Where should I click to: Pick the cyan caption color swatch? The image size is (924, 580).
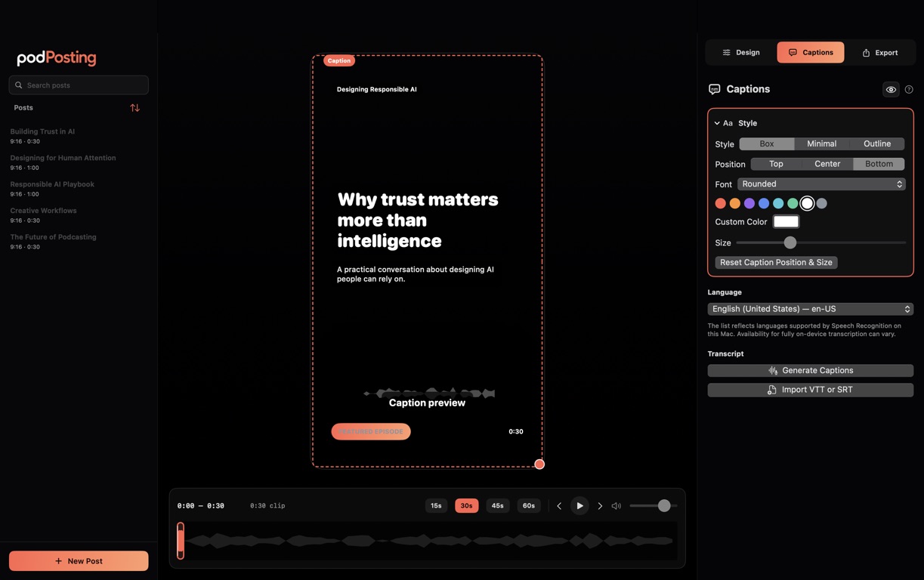(778, 203)
